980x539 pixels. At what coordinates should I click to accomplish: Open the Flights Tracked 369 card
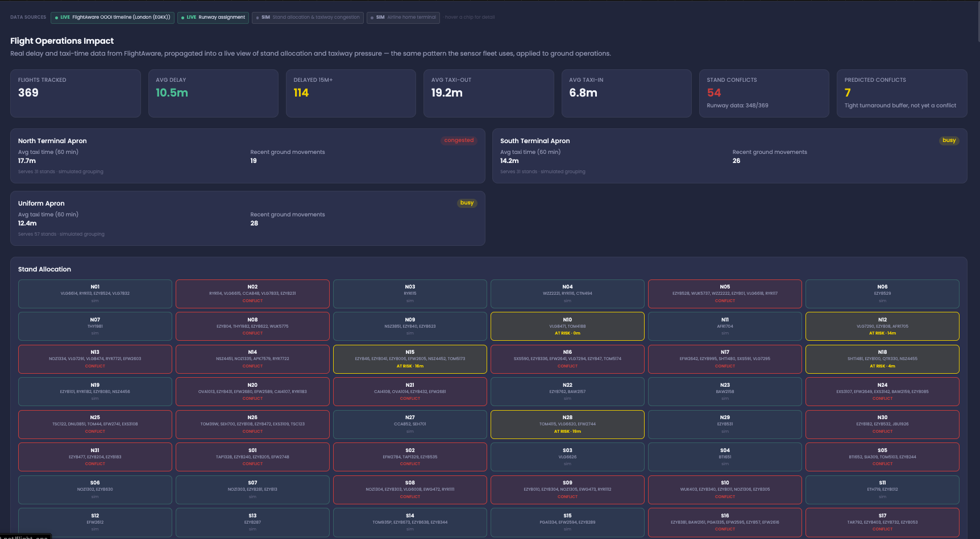click(x=76, y=94)
